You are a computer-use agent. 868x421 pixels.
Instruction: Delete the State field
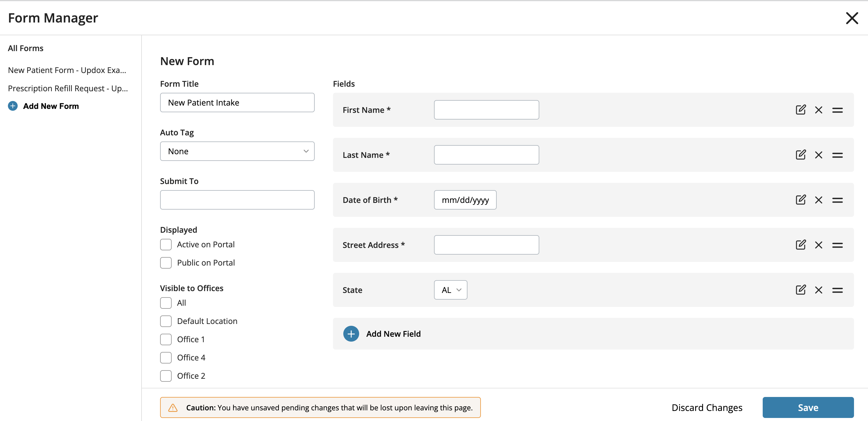click(818, 290)
